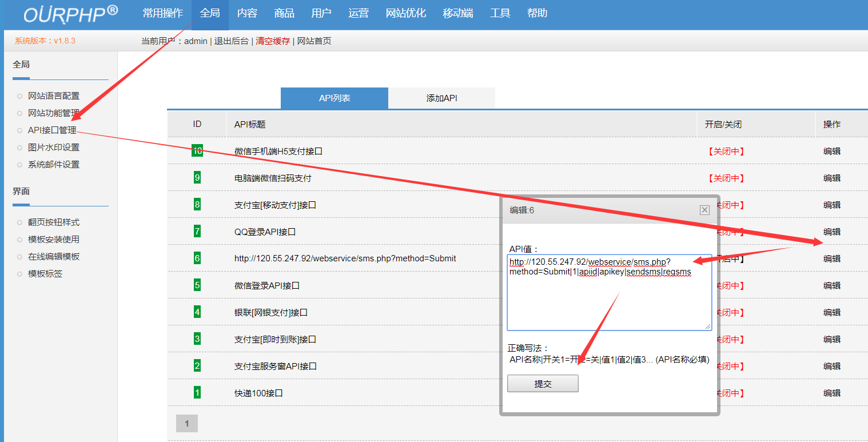Click 退出后台 logout link
The height and width of the screenshot is (442, 868).
[232, 41]
